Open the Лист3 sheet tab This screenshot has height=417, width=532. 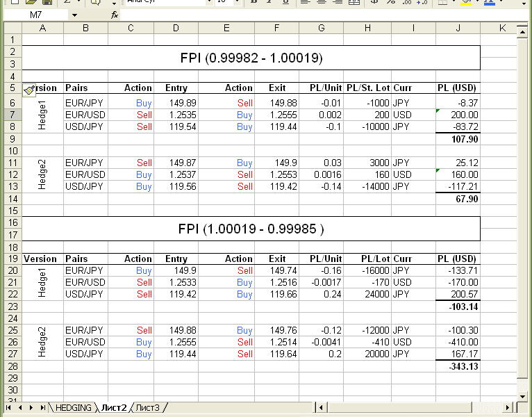pos(147,407)
